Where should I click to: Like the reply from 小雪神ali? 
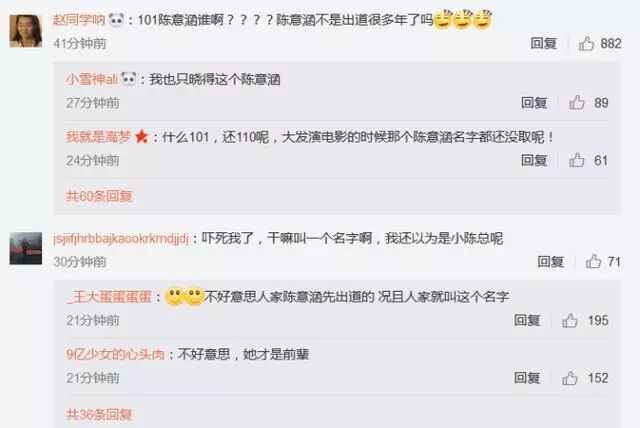[x=577, y=102]
